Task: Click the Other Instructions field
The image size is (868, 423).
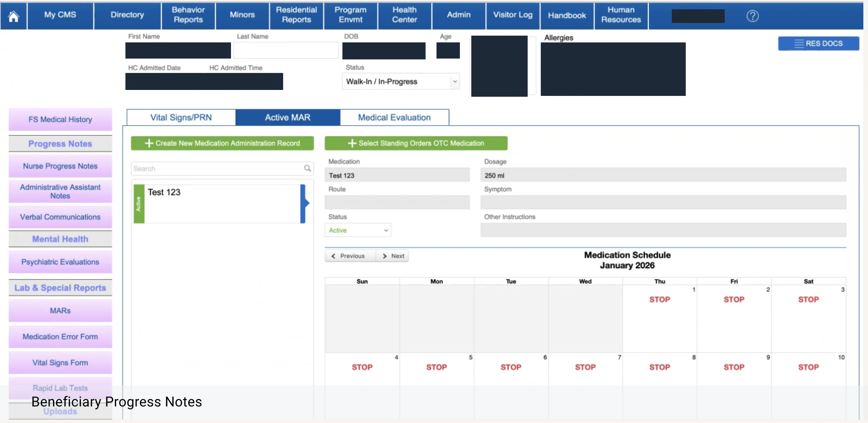Action: pos(663,230)
